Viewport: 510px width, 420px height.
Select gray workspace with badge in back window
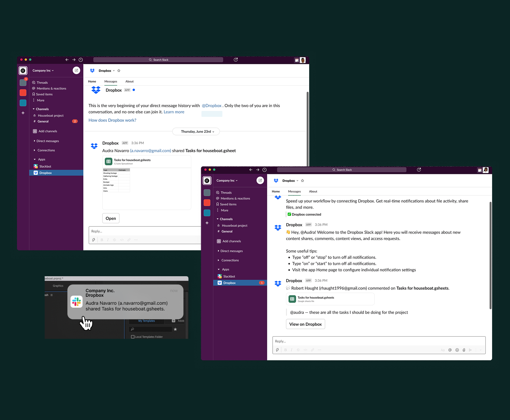click(x=23, y=82)
